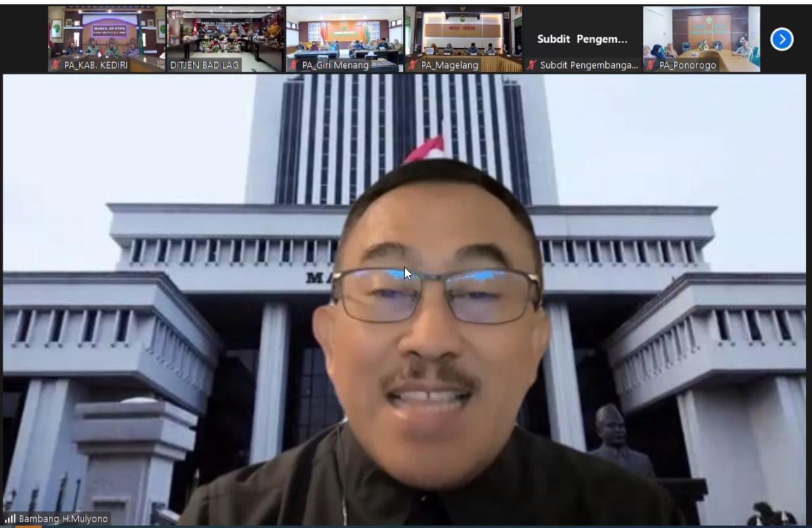Click muted mic icon on PA_Giri Menang
Image resolution: width=812 pixels, height=528 pixels.
pos(294,65)
